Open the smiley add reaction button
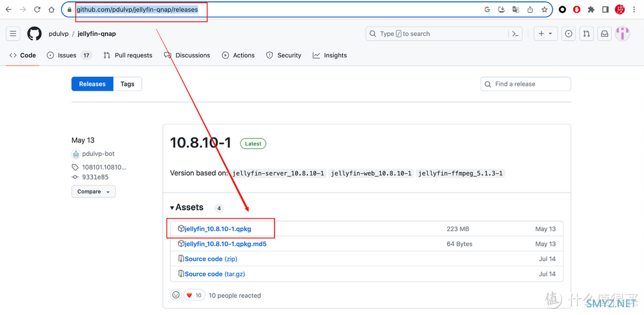Screen dimensions: 644x315 [176, 295]
